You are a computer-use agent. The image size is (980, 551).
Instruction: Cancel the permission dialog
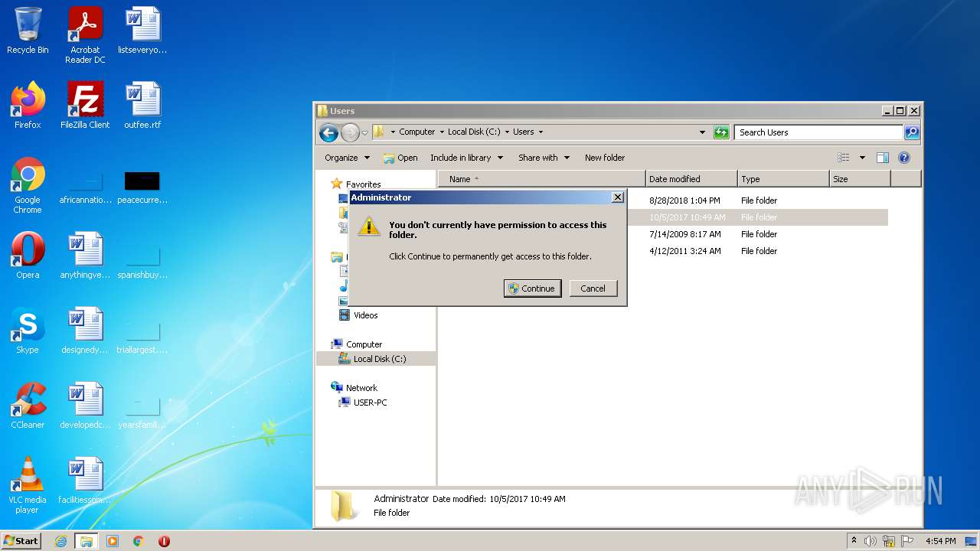click(x=593, y=289)
